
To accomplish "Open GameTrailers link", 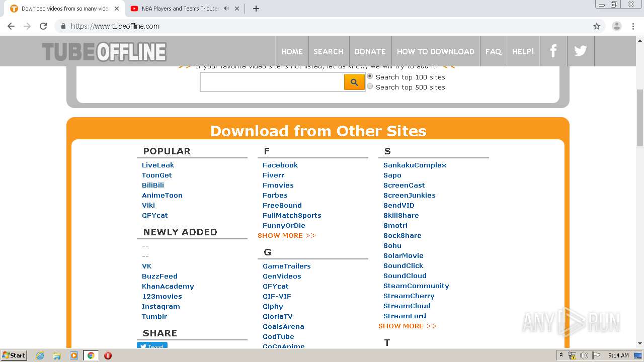I will point(287,266).
